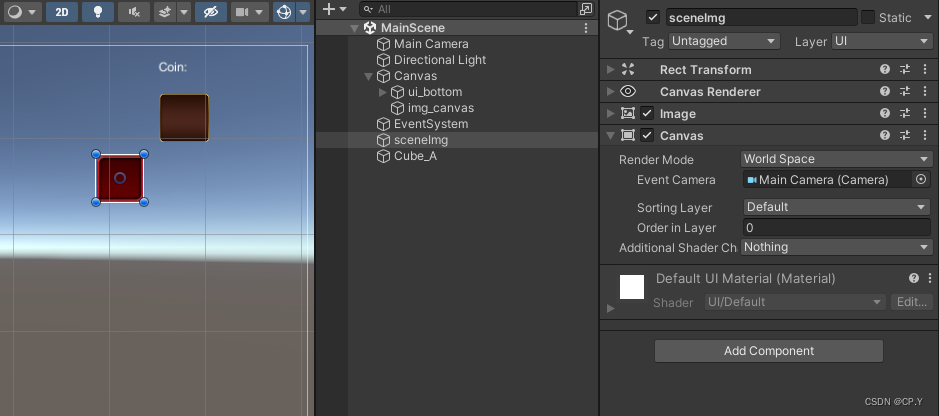The width and height of the screenshot is (939, 416).
Task: Open Render Mode World Space dropdown
Action: pyautogui.click(x=836, y=159)
